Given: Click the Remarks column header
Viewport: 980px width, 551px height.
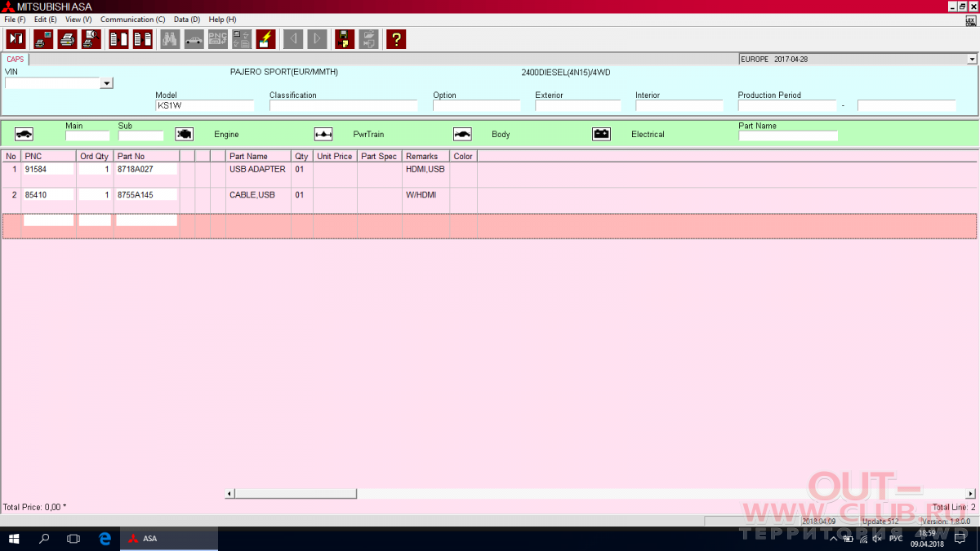Looking at the screenshot, I should pyautogui.click(x=425, y=156).
